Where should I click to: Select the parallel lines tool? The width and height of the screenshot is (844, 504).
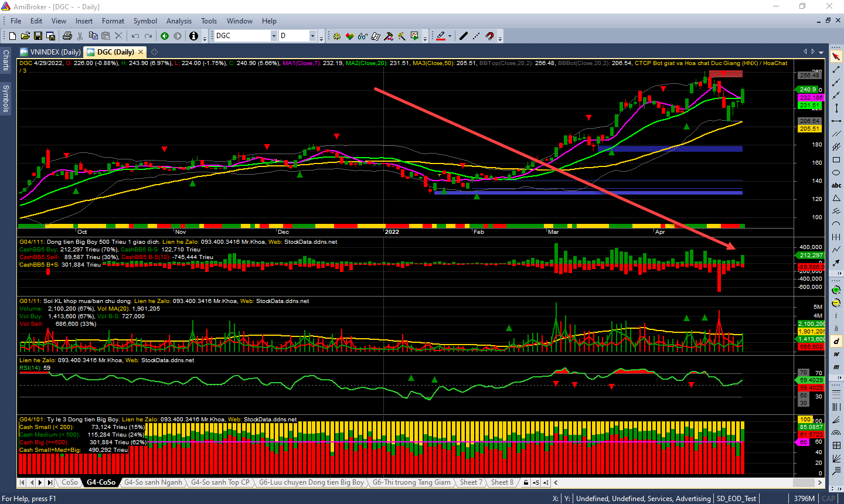click(x=836, y=134)
